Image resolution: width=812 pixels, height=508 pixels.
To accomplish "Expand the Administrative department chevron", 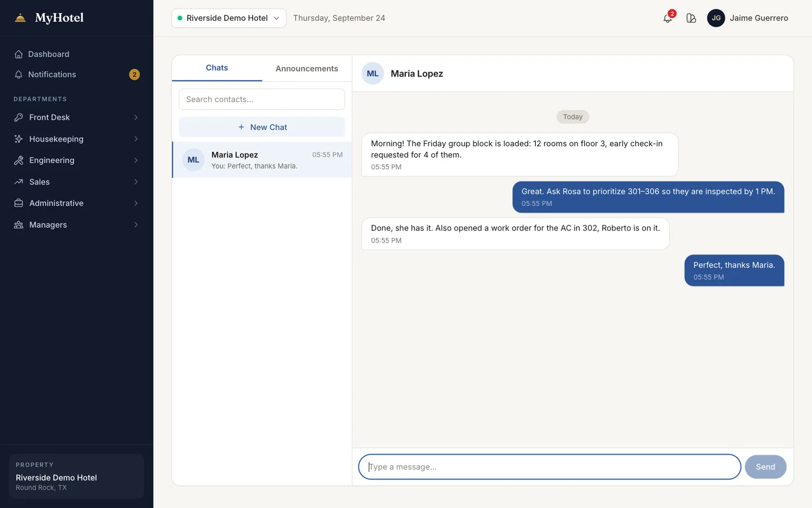I will (136, 203).
